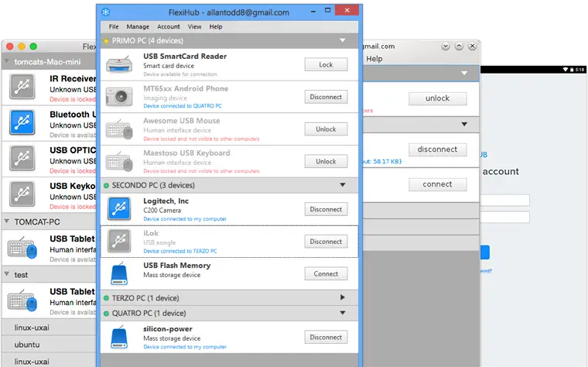Viewport: 588px width, 367px height.
Task: Click the Wi-Fi icon in Android status bar
Action: coord(566,70)
